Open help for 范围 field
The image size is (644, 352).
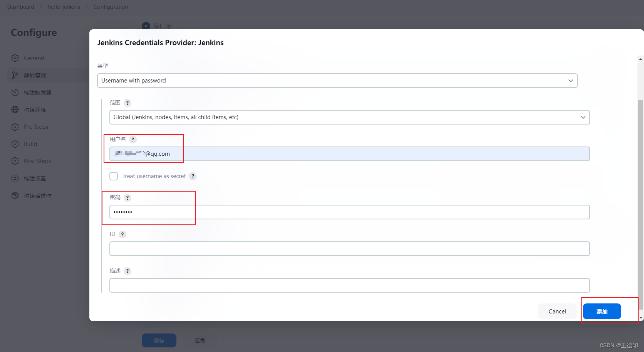pos(127,103)
